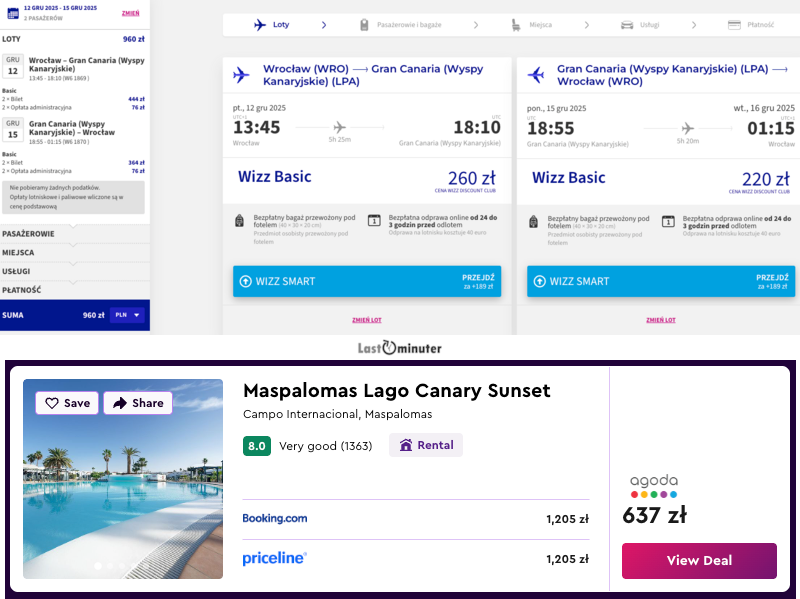Click the airplane icon in Loty step
This screenshot has width=800, height=599.
pos(261,24)
